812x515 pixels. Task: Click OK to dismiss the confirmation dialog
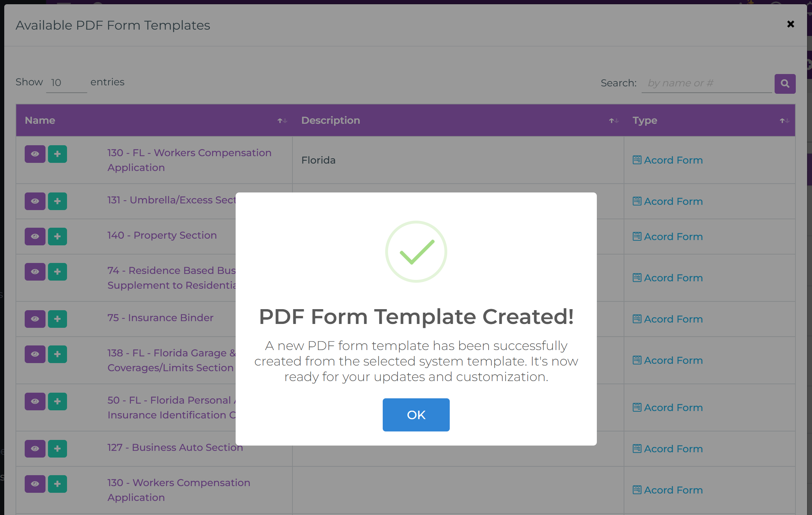(416, 415)
